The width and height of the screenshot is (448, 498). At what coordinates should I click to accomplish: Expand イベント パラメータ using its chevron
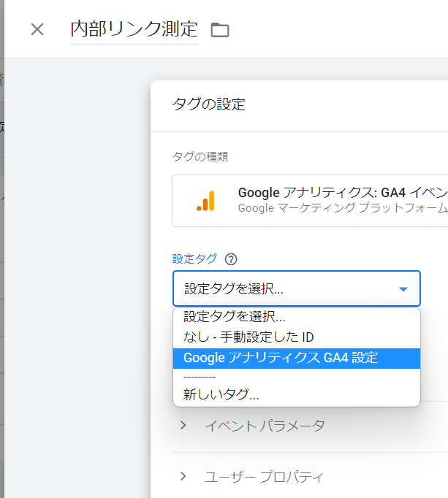pos(183,426)
